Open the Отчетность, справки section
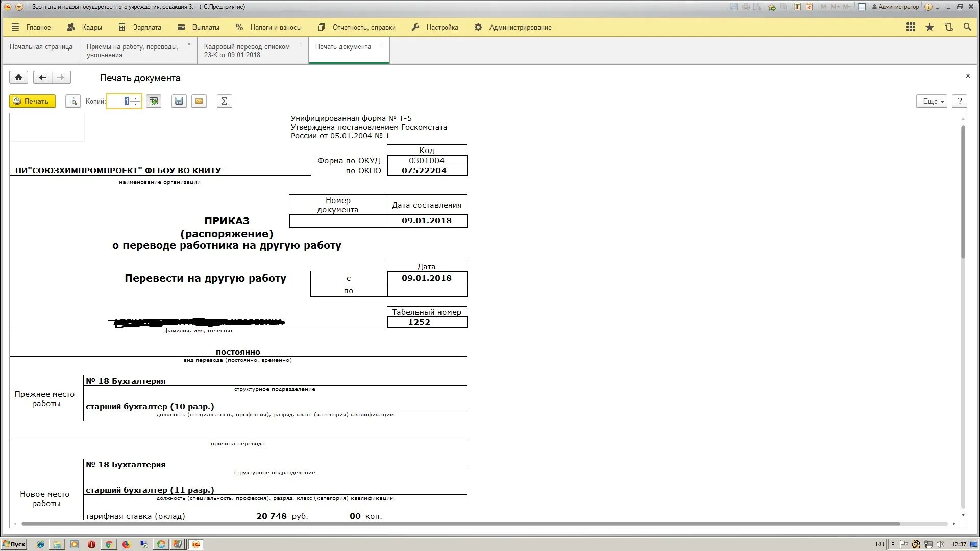 (357, 28)
